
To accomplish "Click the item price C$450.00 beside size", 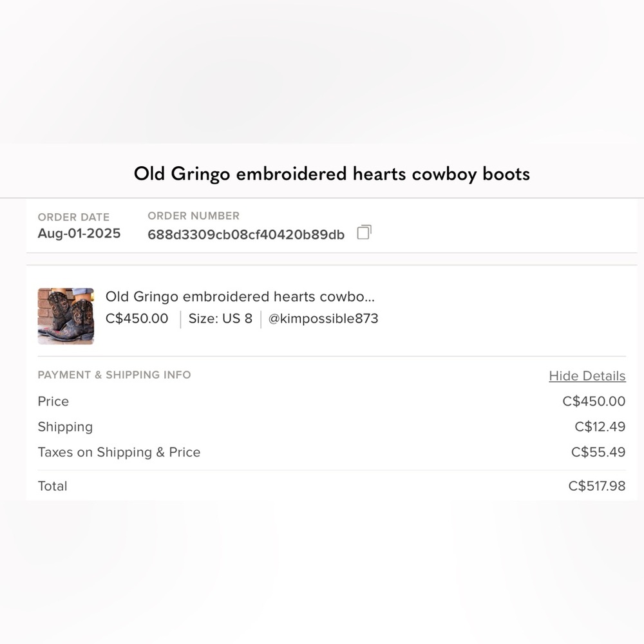I will pyautogui.click(x=137, y=318).
